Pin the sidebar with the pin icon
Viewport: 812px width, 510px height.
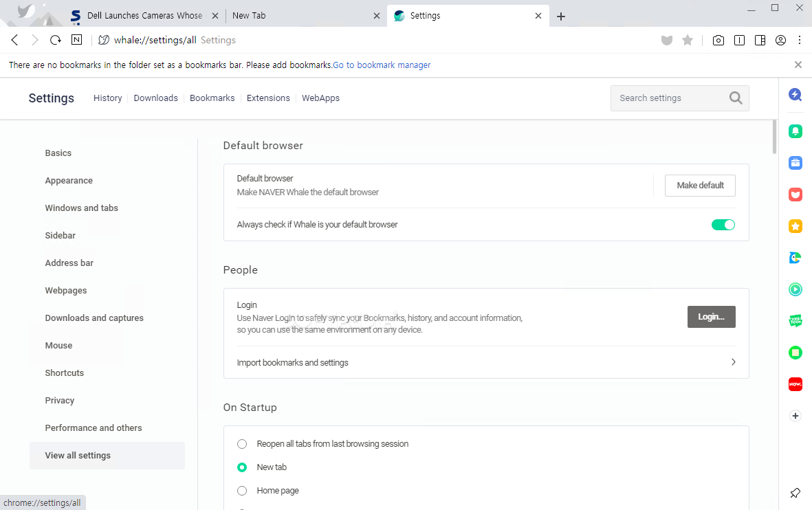click(x=795, y=493)
